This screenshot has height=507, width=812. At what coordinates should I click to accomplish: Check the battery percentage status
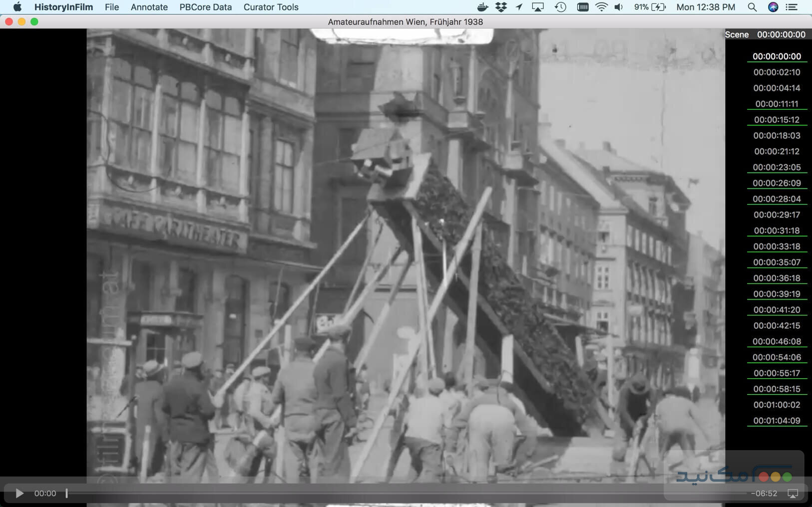point(642,7)
